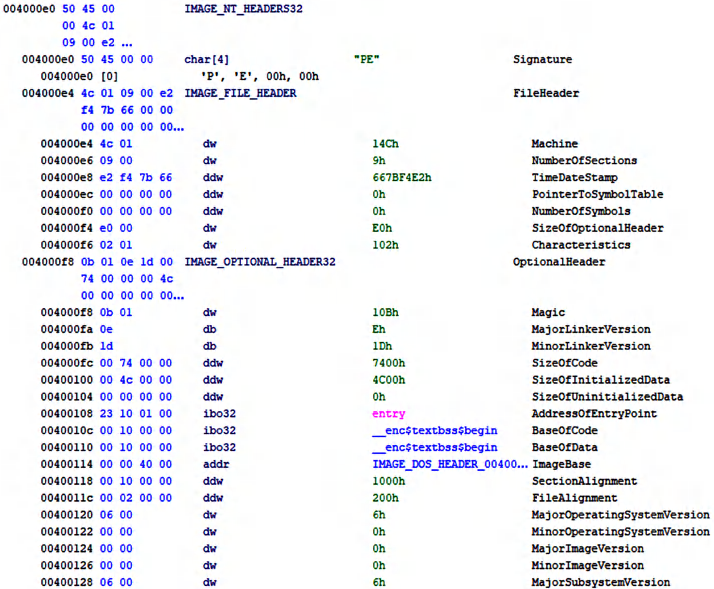The image size is (714, 589).
Task: Click the E0h SizeOfOptionalHeader value
Action: click(382, 228)
